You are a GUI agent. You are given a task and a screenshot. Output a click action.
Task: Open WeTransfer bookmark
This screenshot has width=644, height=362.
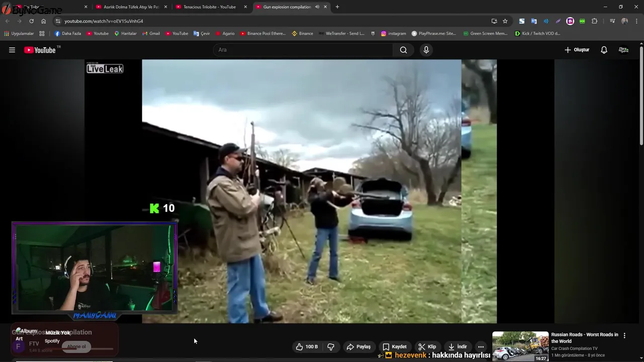[x=341, y=34]
